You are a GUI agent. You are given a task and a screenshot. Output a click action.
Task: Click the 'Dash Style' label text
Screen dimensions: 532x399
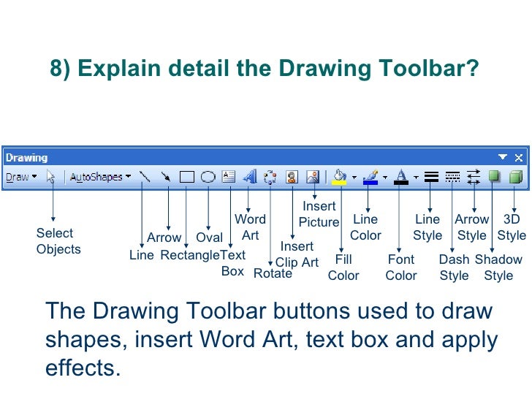pyautogui.click(x=454, y=267)
